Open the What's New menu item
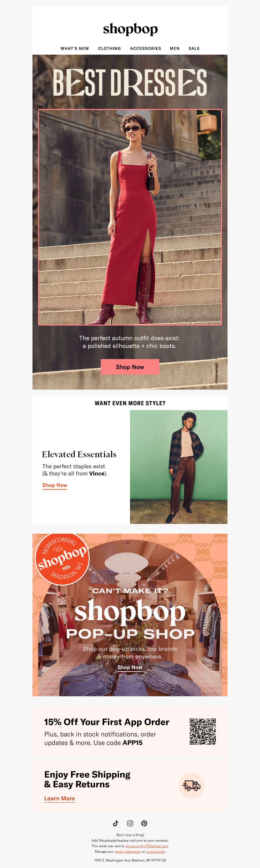This screenshot has width=260, height=868. click(x=75, y=48)
